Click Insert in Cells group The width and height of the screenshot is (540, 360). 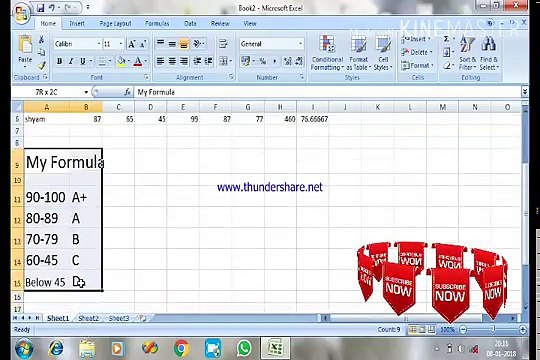tap(416, 39)
